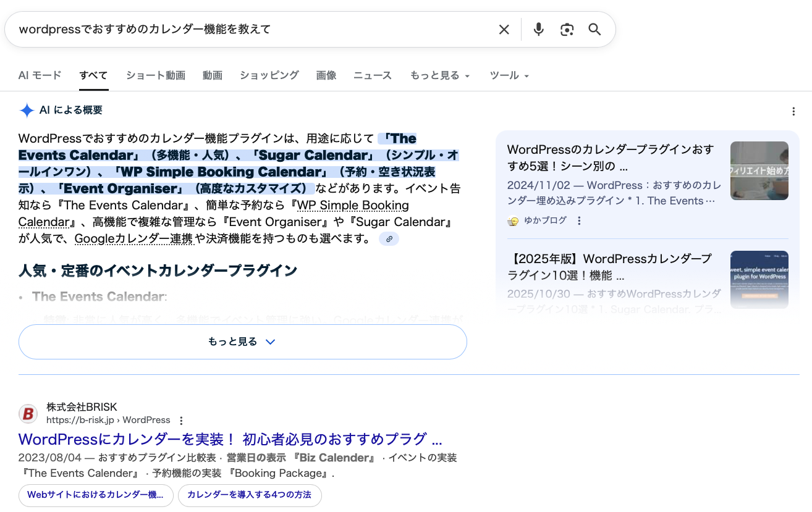Click the 株式会社BRISK site favicon

(28, 414)
